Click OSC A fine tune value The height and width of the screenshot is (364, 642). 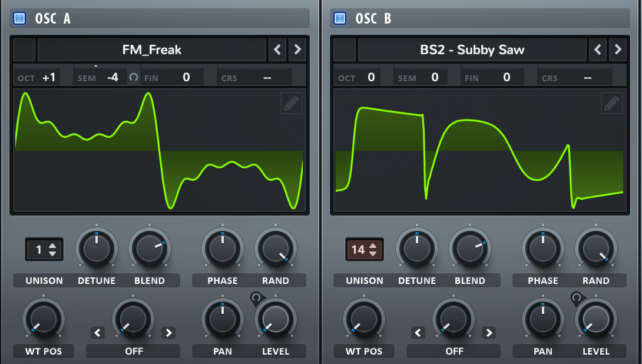coord(186,77)
